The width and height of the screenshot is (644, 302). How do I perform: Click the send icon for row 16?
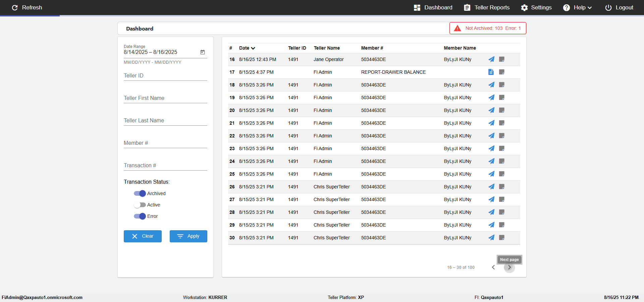click(x=491, y=59)
